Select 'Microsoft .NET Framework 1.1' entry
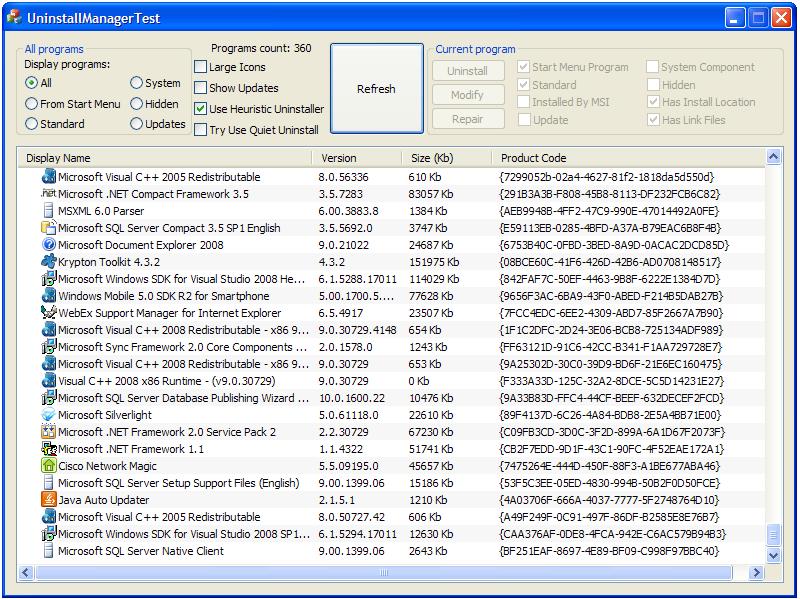 pos(131,449)
